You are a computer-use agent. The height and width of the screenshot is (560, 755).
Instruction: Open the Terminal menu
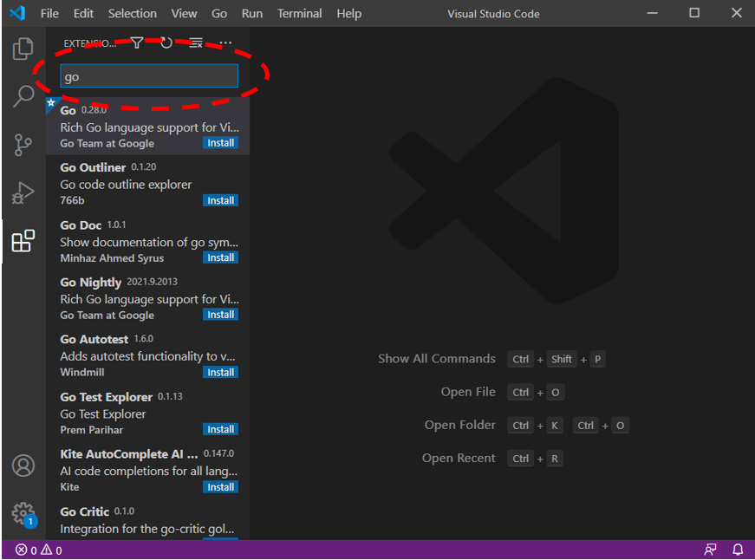coord(299,13)
